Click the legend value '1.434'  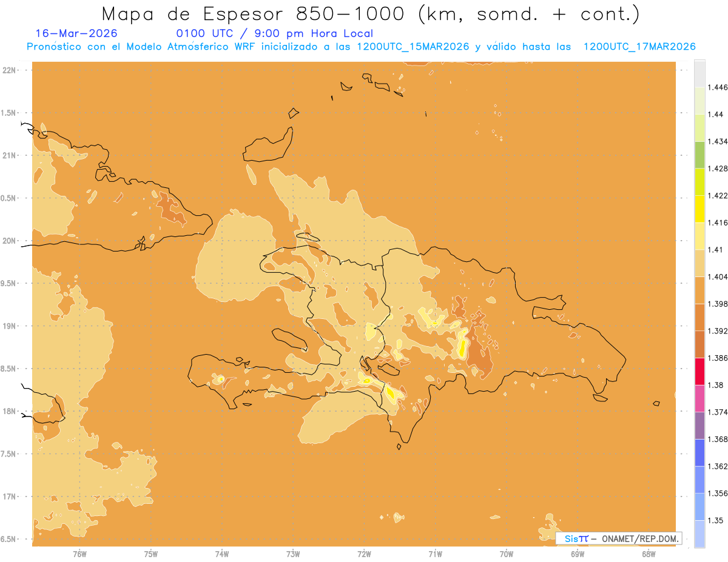[x=718, y=141]
